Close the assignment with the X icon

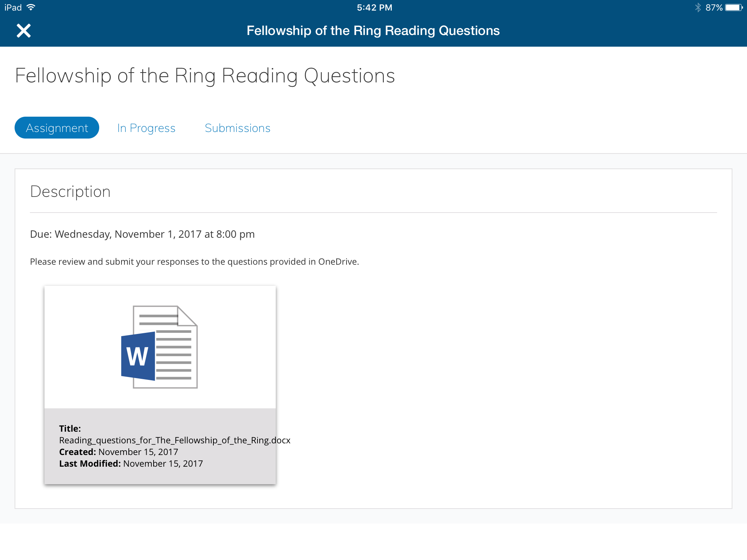[x=24, y=31]
